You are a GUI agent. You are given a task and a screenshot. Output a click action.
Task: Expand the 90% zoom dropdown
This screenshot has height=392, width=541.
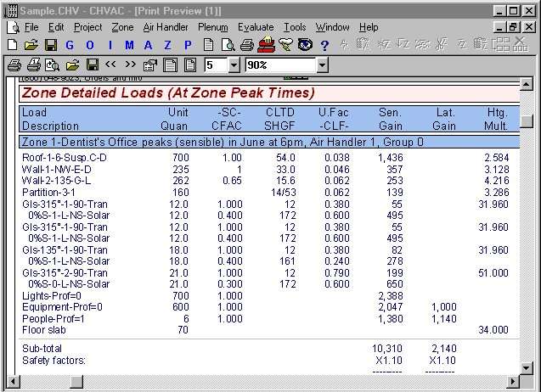[x=322, y=64]
